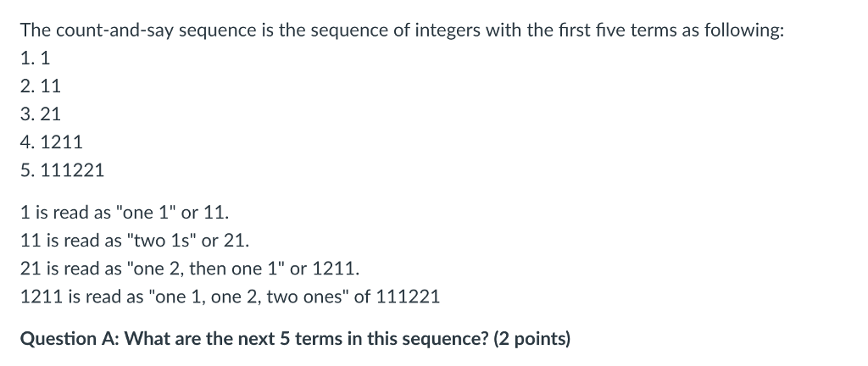Screen dimensions: 868x366
Task: Click the "(2 points)" text
Action: (x=531, y=339)
